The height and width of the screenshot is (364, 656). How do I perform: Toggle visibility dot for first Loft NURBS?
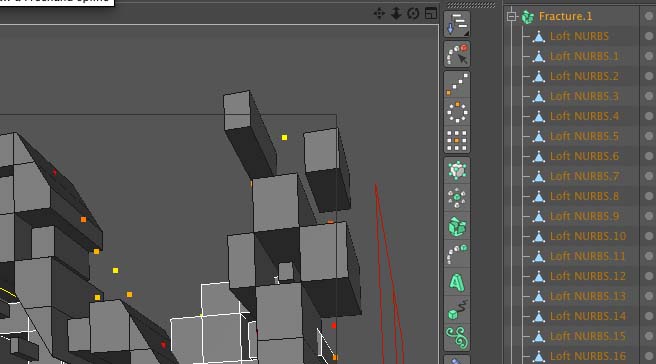coord(649,36)
